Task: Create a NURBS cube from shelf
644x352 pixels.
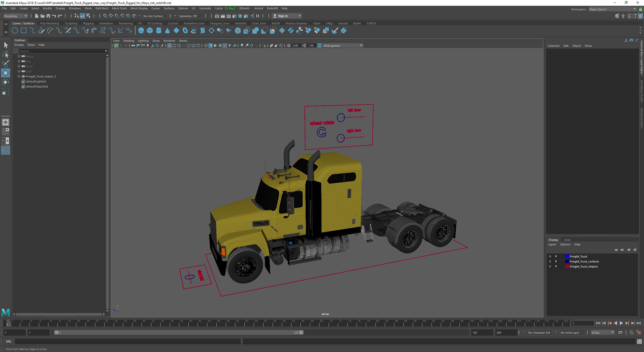Action: click(x=150, y=31)
